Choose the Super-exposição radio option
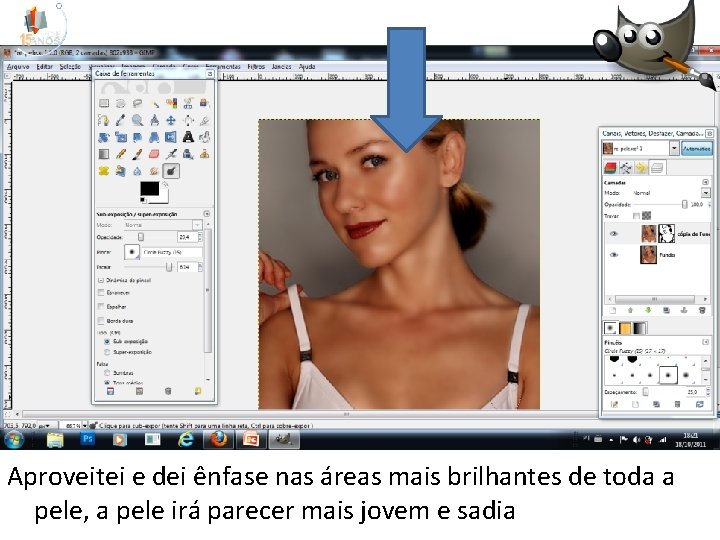 pos(107,352)
